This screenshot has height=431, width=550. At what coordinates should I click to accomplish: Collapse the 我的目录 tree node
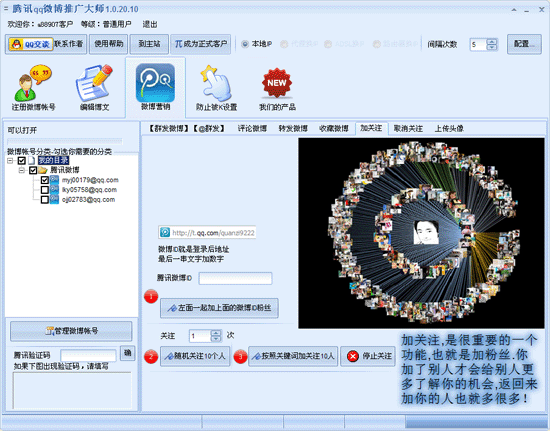pos(11,161)
